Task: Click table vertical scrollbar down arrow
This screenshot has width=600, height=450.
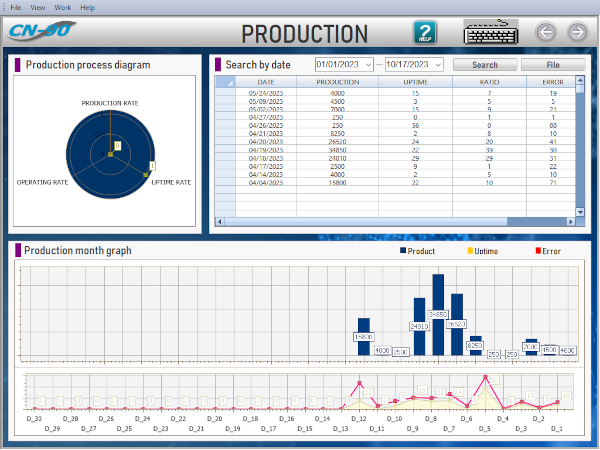Action: pos(580,212)
